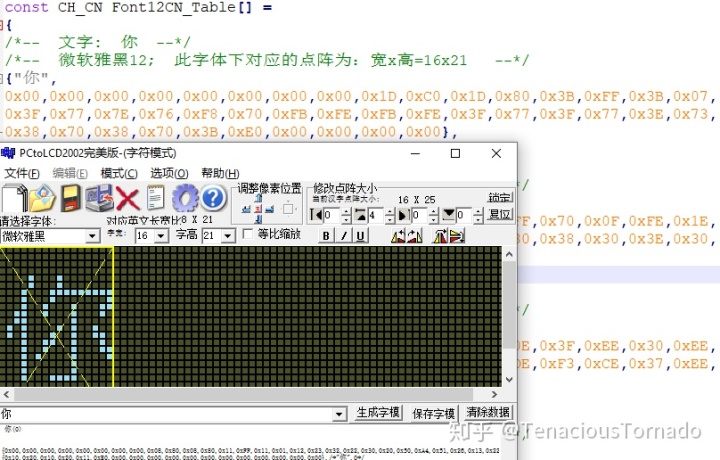Image resolution: width=720 pixels, height=460 pixels.
Task: Toggle underline U formatting
Action: click(x=360, y=236)
